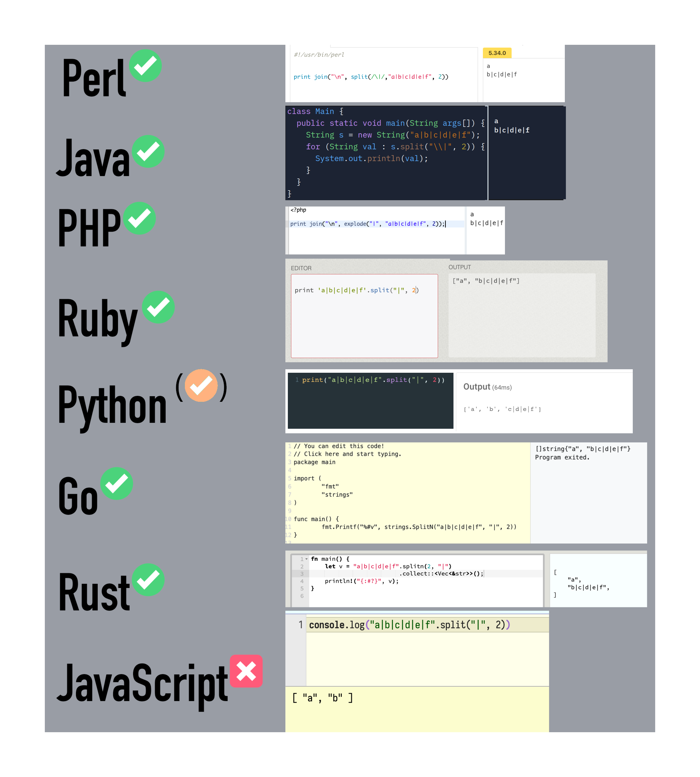Click the 'func main() {' line in Go
The height and width of the screenshot is (777, 700).
[x=316, y=519]
